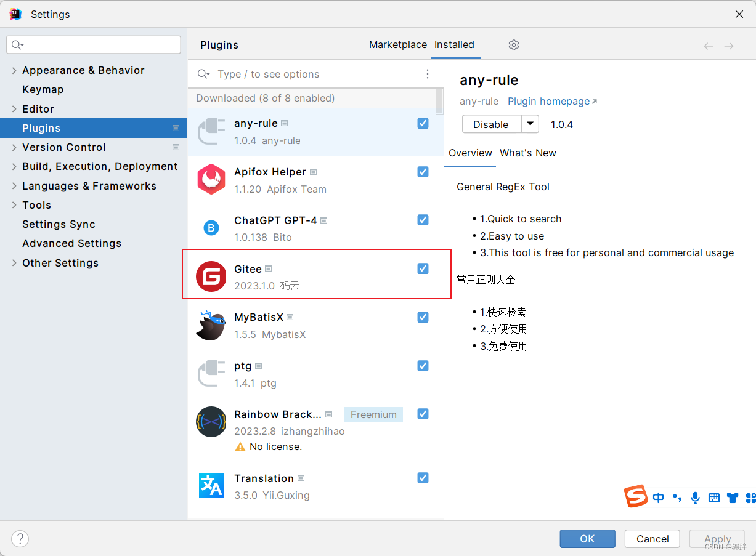Uncheck the any-rule plugin checkbox
Viewport: 756px width, 556px height.
(x=423, y=123)
